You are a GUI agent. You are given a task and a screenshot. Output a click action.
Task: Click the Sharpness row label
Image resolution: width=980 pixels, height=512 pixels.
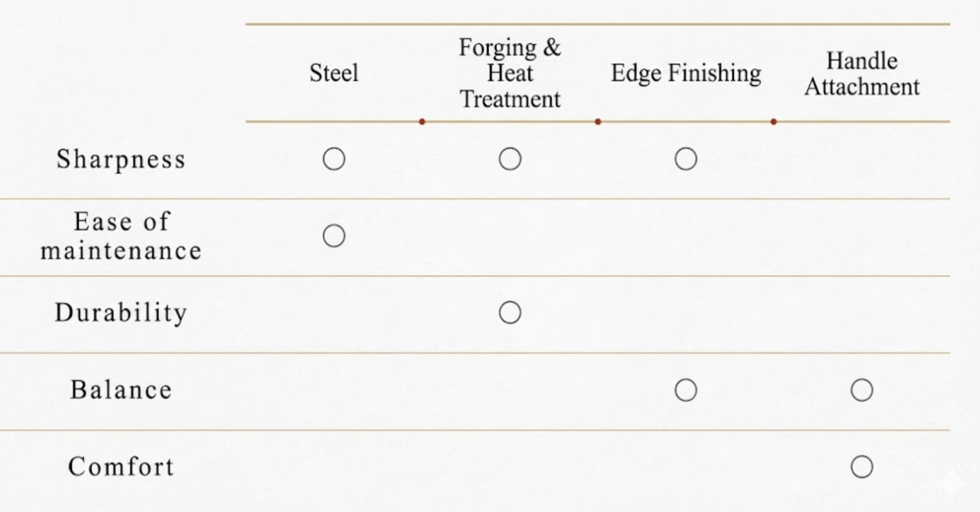121,160
